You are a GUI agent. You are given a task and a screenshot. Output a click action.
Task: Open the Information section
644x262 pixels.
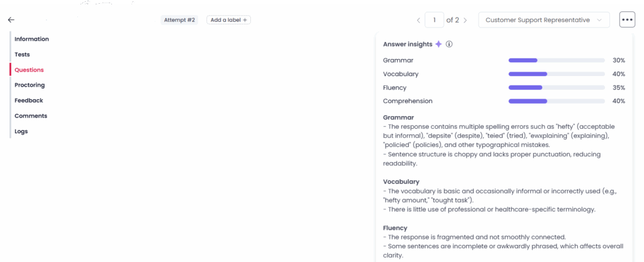click(x=31, y=39)
